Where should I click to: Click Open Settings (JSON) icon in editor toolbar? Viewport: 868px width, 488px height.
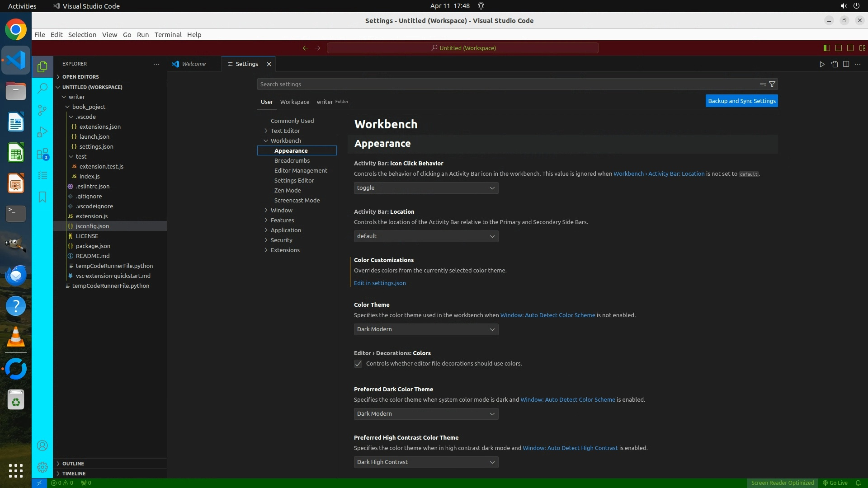(x=834, y=64)
